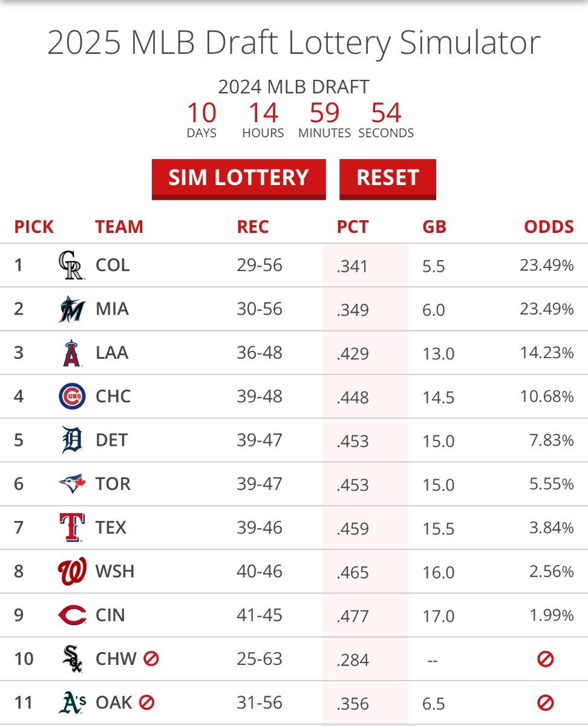
Task: Click the Texas Rangers logo
Action: point(71,528)
